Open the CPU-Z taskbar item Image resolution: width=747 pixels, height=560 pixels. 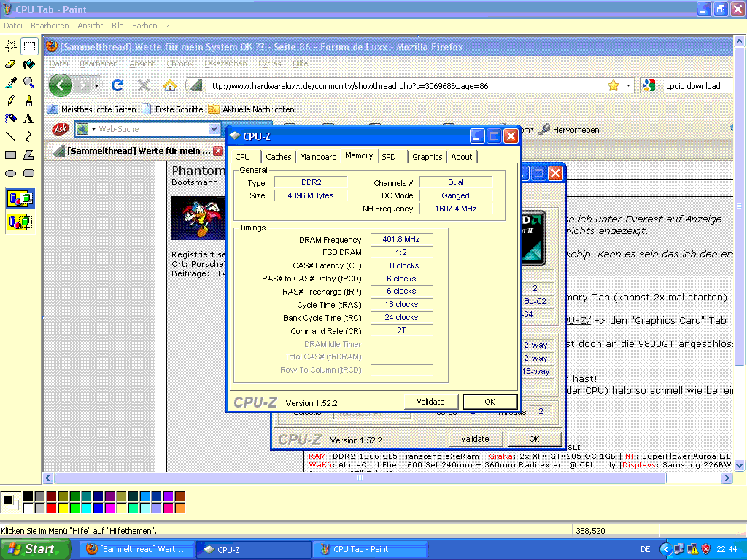(x=253, y=550)
